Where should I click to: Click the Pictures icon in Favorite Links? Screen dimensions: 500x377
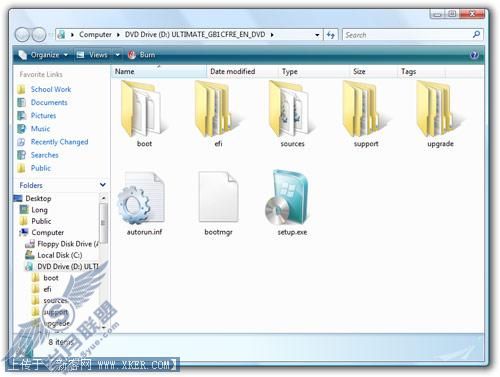21,116
